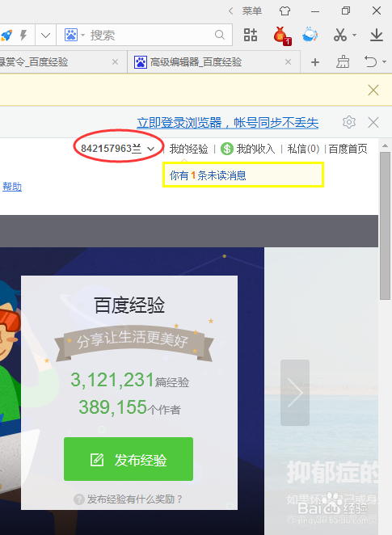Open 发布经验有什么奖励？ link

(x=135, y=499)
